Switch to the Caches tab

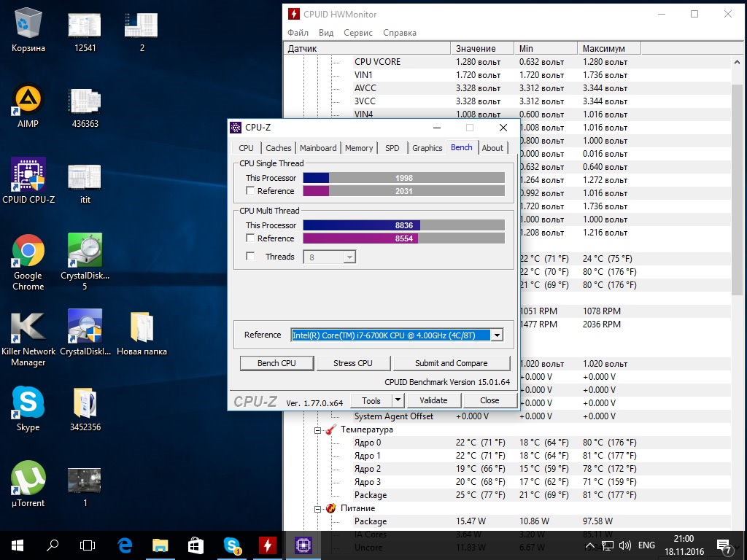278,148
